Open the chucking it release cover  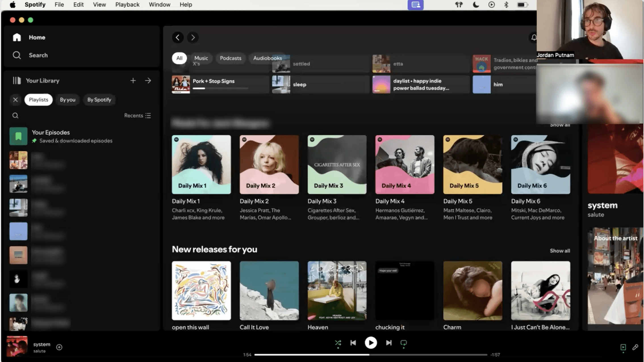coord(405,291)
